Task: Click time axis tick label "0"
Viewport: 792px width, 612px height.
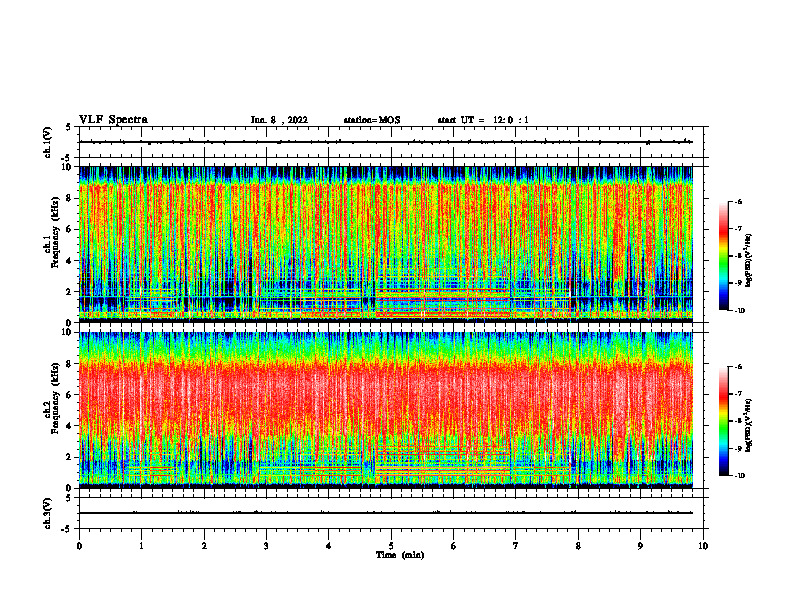Action: (79, 546)
